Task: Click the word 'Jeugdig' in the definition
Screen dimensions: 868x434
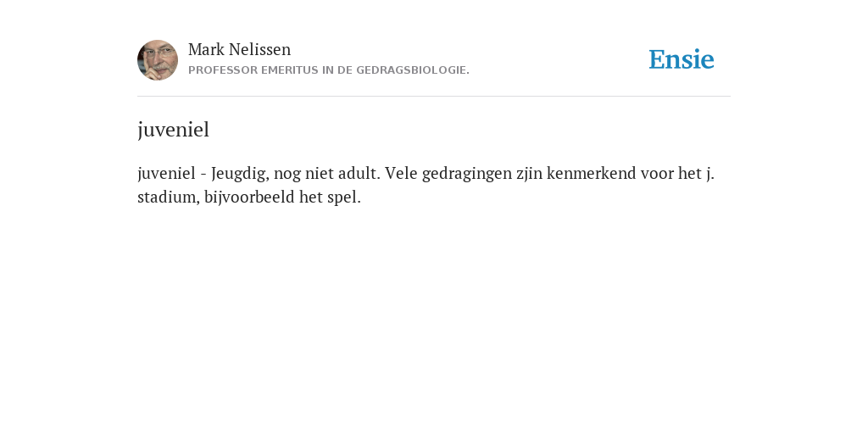Action: (x=240, y=175)
